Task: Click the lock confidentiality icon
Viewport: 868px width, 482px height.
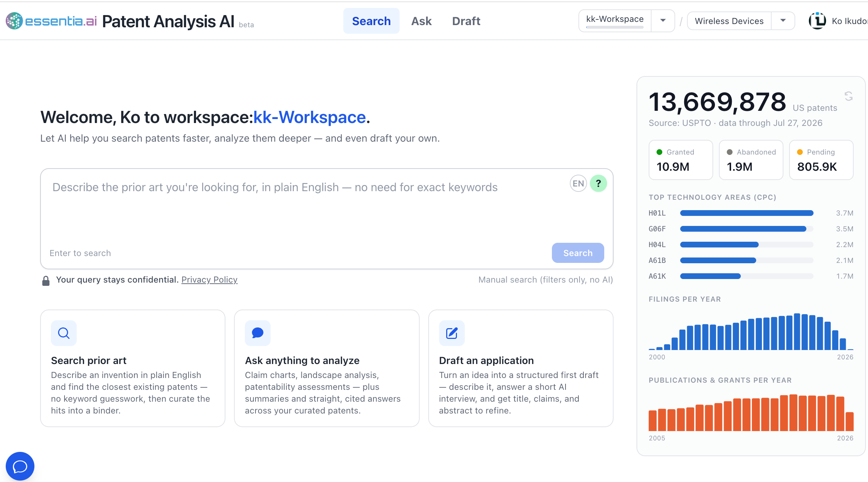Action: (x=46, y=280)
